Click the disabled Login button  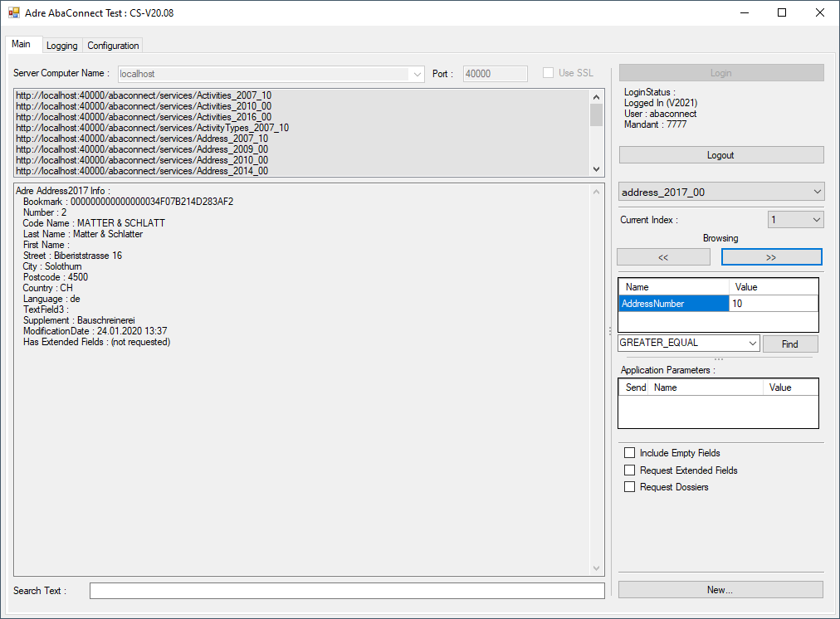point(721,73)
